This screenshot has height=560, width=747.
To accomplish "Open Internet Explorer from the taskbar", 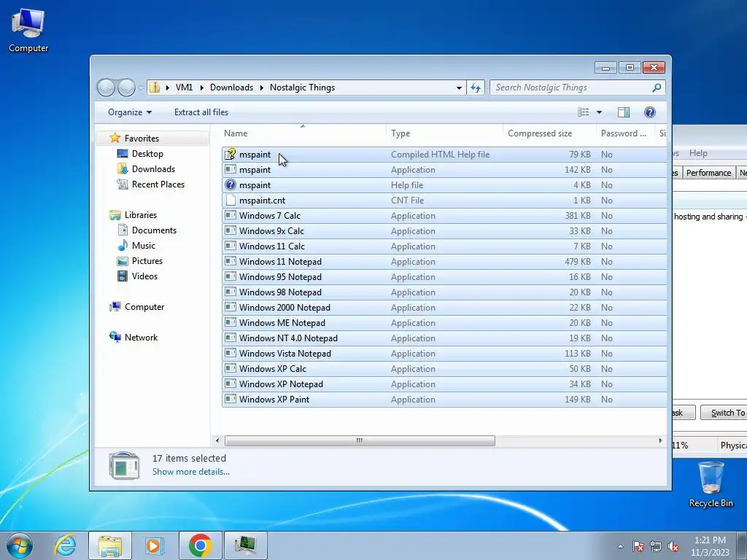I will point(65,545).
